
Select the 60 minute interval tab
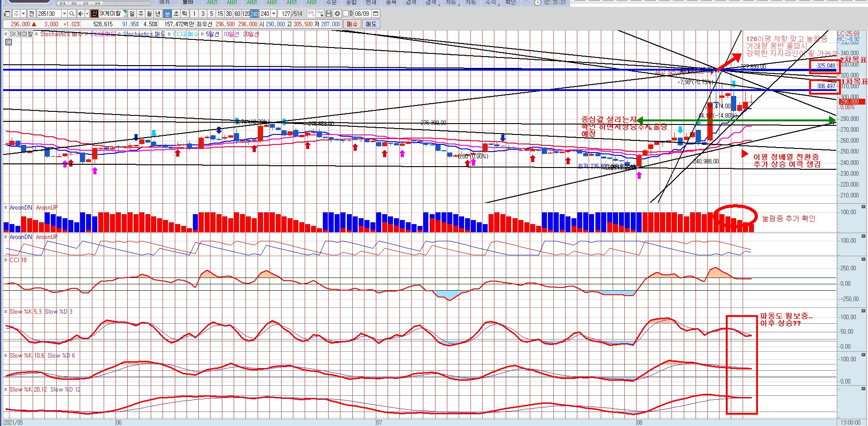[237, 14]
